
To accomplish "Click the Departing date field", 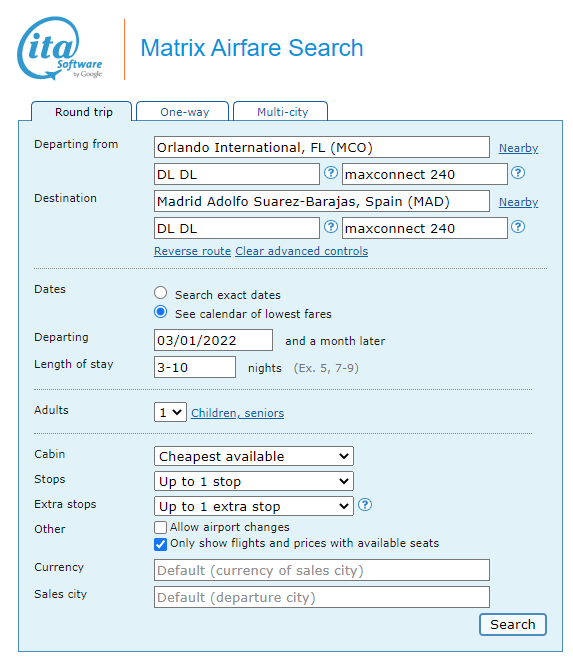I will pos(213,340).
